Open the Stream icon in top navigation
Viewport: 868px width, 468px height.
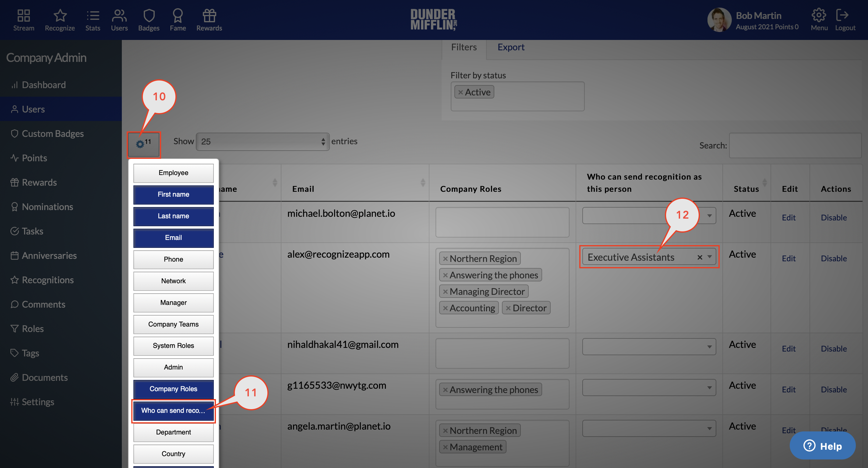[23, 20]
